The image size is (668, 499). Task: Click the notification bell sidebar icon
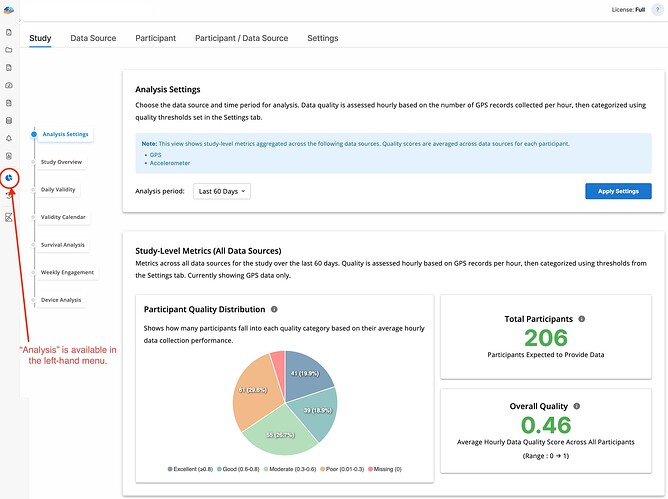(9, 138)
